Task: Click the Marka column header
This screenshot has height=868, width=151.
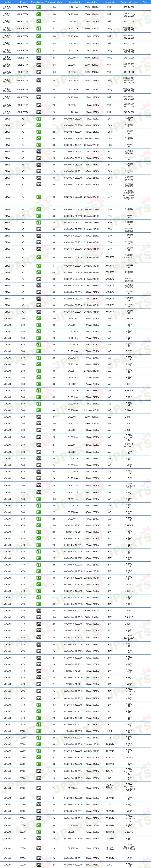Action: tap(7, 2)
